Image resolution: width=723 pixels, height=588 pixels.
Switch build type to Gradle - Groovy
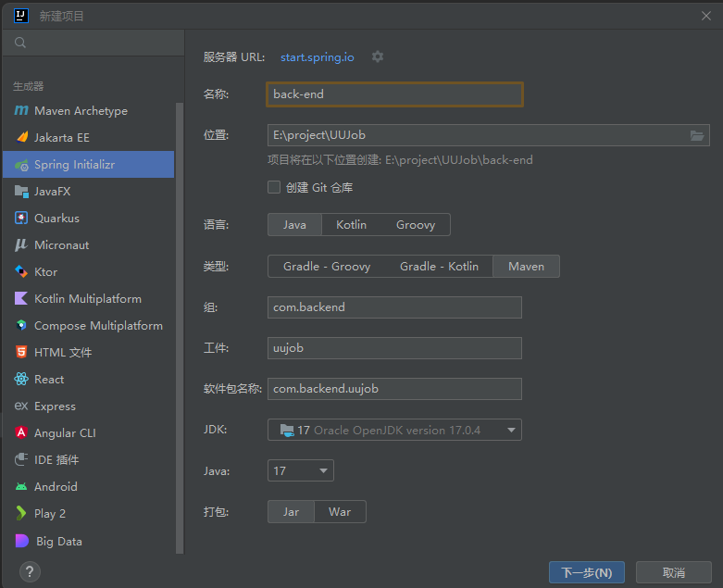pos(326,267)
